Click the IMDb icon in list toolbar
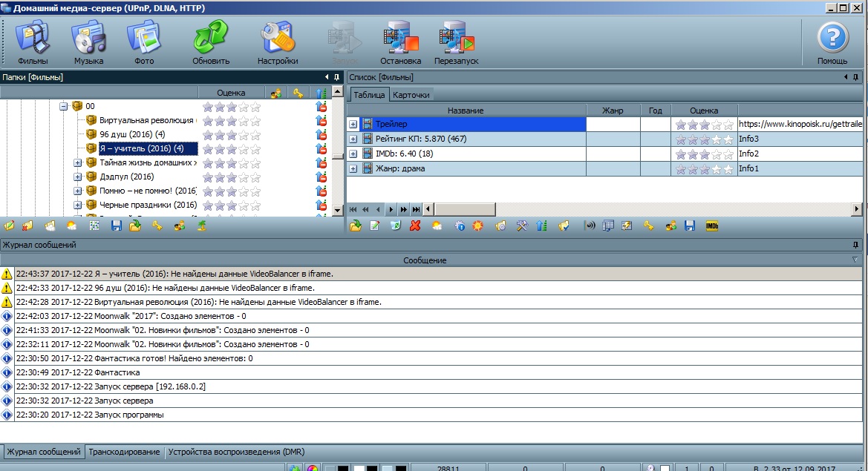The image size is (868, 471). point(711,225)
